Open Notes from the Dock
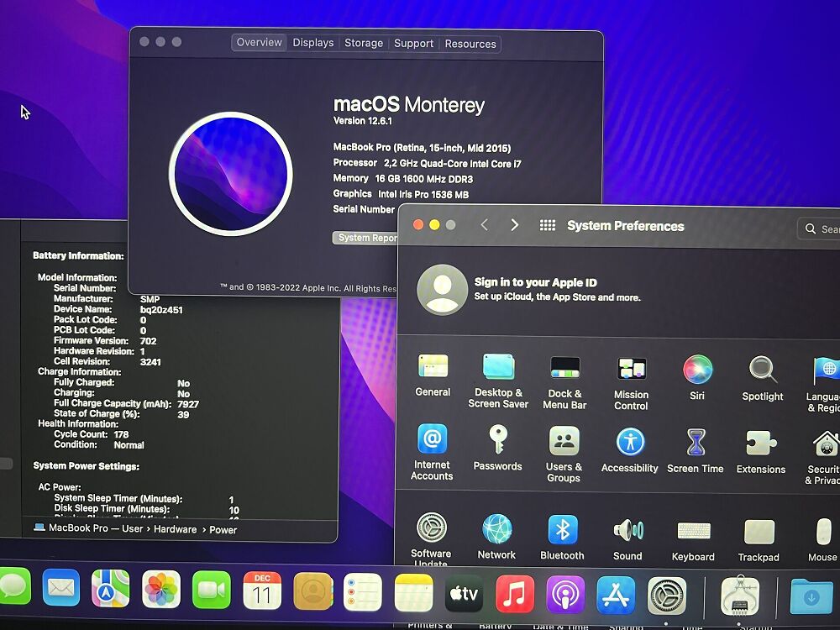Viewport: 840px width, 630px height. [413, 592]
